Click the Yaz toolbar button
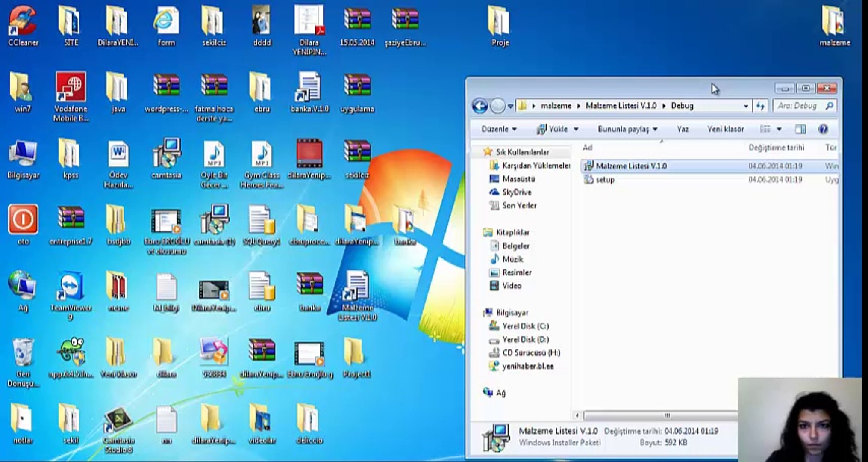This screenshot has height=462, width=868. tap(683, 129)
